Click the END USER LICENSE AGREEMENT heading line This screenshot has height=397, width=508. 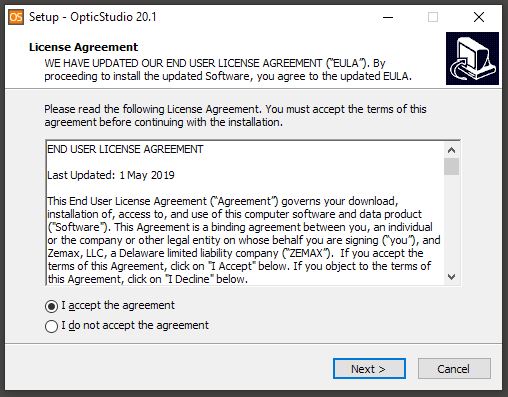125,149
